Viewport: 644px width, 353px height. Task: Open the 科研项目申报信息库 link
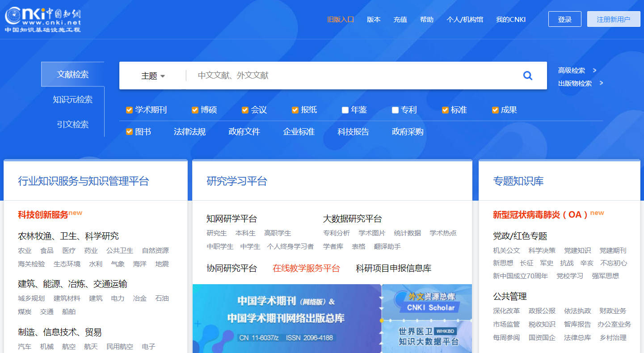[x=393, y=268]
